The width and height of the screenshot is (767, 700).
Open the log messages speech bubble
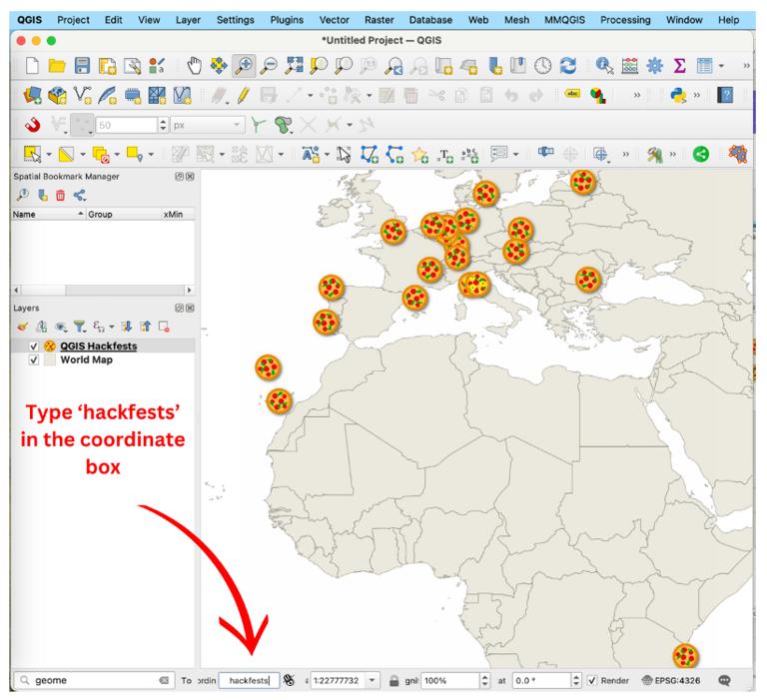[x=724, y=680]
